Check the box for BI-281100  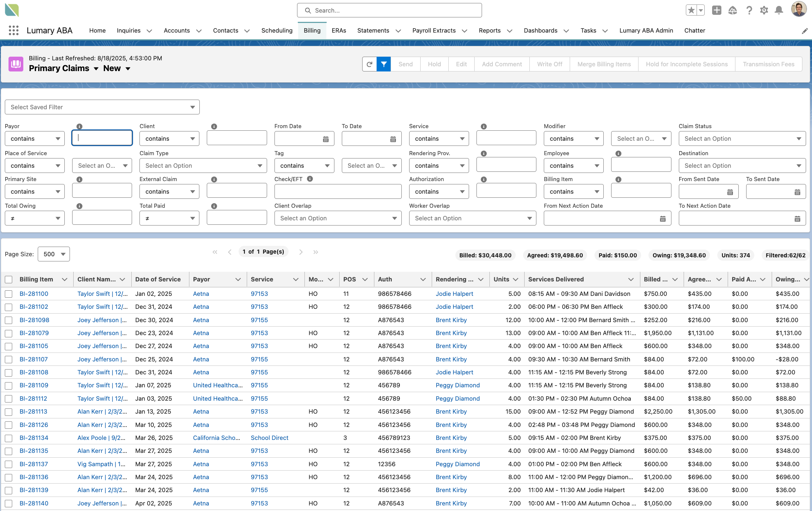point(9,294)
